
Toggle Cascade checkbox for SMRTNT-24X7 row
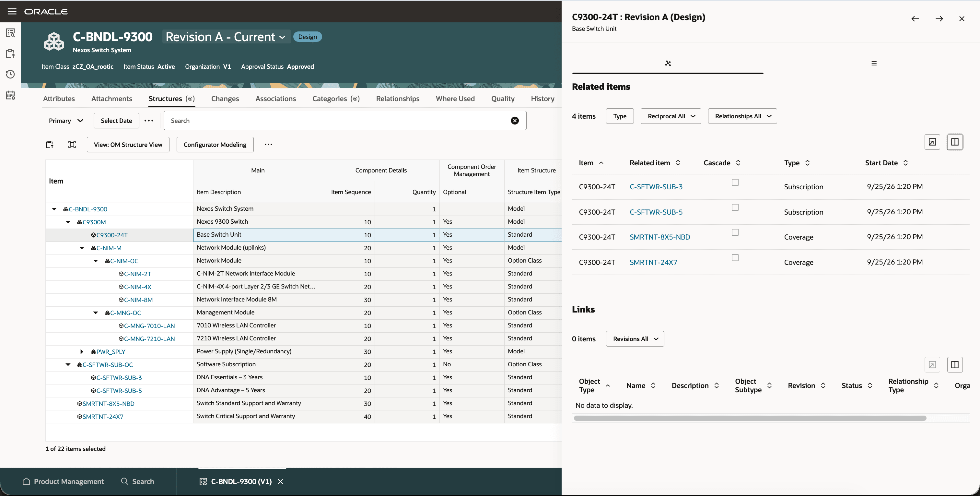point(735,258)
